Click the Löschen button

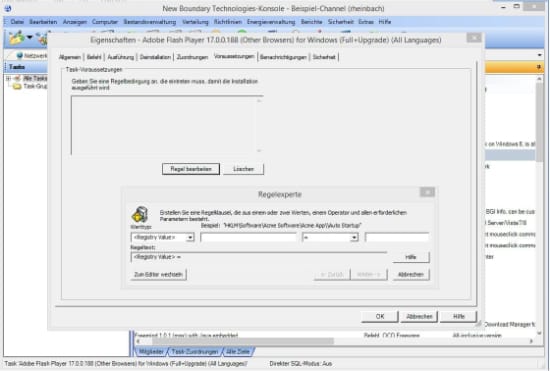[243, 169]
